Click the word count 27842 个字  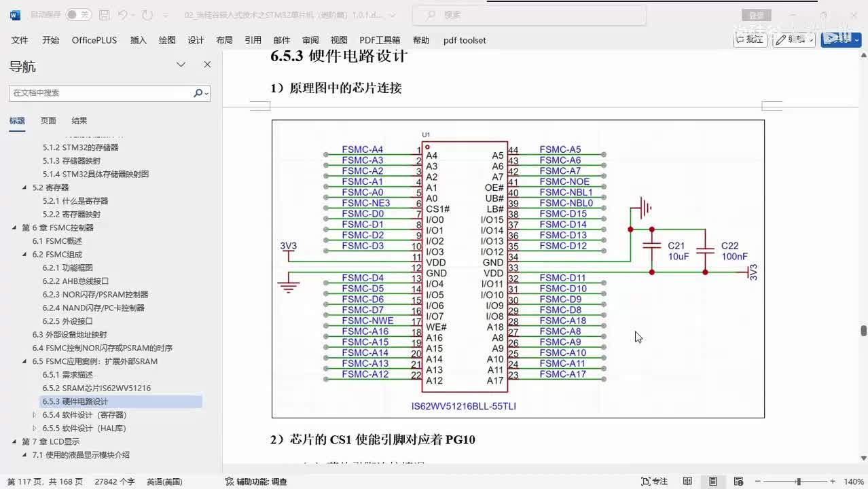pyautogui.click(x=115, y=482)
